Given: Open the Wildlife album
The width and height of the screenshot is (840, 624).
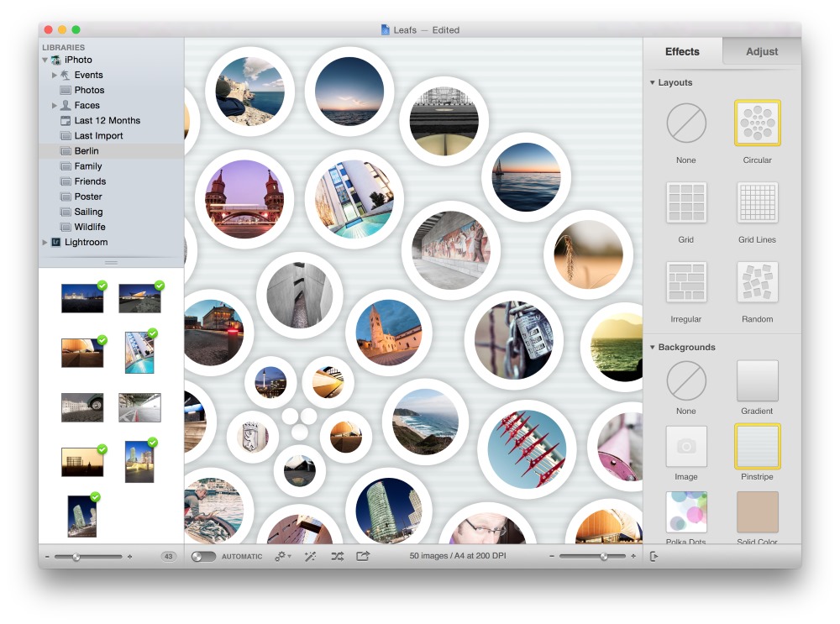Looking at the screenshot, I should coord(88,227).
